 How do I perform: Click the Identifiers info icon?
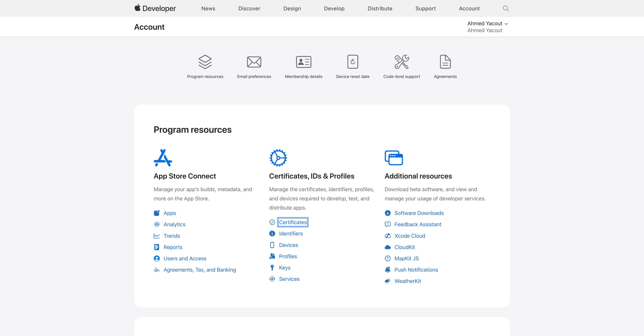(x=272, y=234)
